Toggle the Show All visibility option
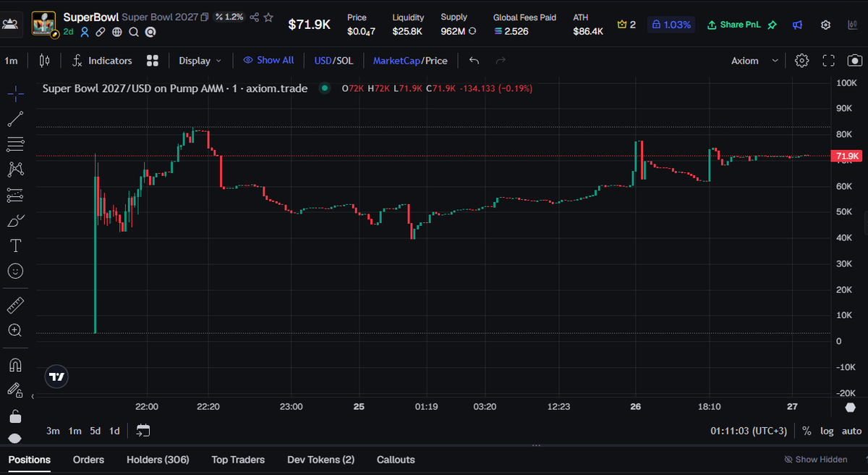 [x=268, y=61]
